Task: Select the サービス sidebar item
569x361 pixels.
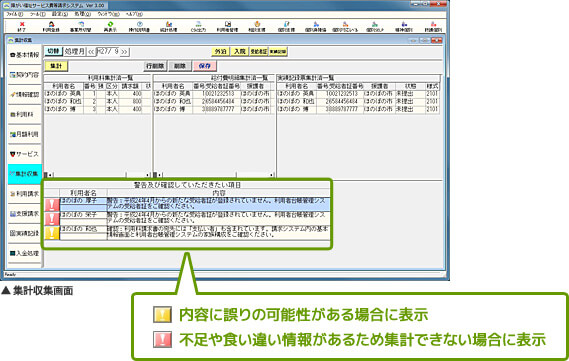Action: (x=25, y=154)
